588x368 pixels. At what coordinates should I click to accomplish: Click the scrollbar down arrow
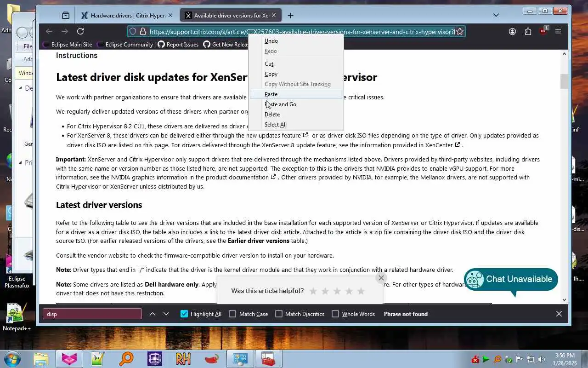(x=564, y=299)
